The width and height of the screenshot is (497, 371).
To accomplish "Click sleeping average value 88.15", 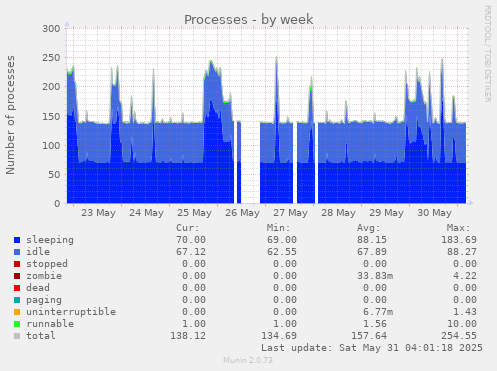I will (372, 240).
